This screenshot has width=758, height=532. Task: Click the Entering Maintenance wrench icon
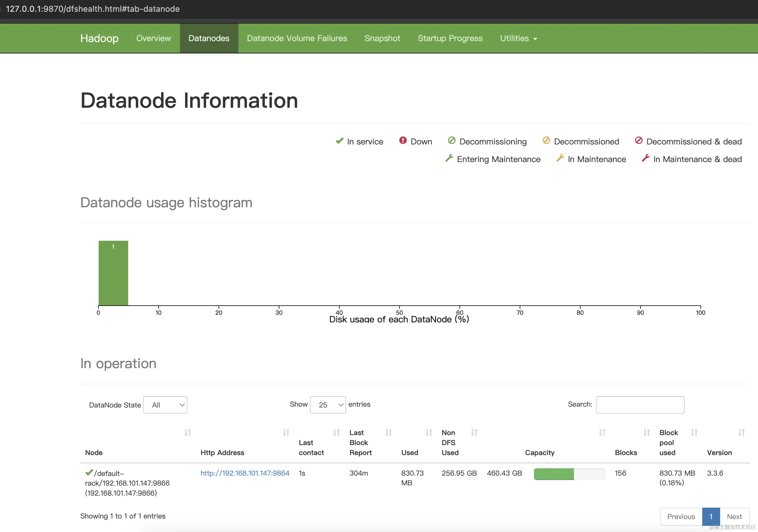pyautogui.click(x=449, y=158)
